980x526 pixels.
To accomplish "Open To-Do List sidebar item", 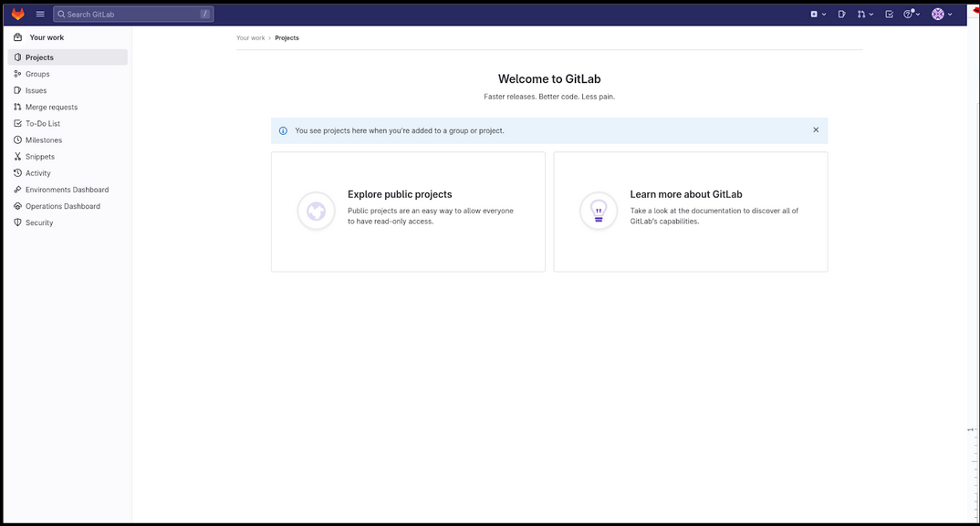I will pos(68,124).
